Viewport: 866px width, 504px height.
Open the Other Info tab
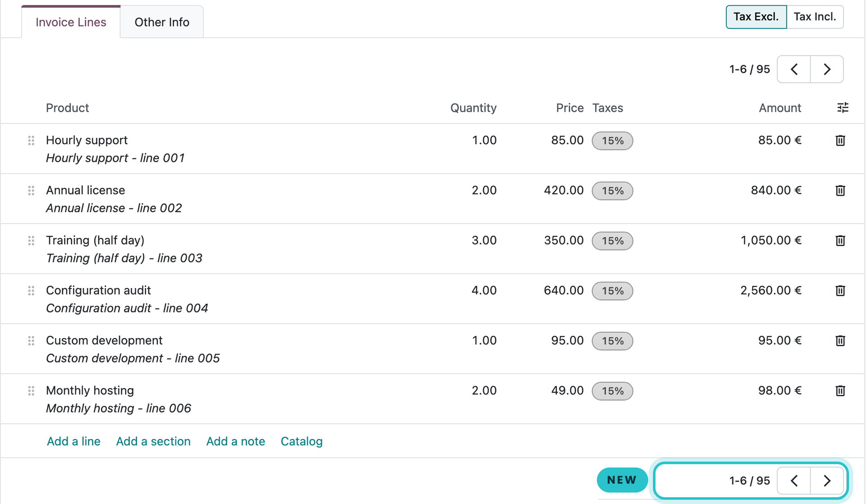click(x=162, y=22)
